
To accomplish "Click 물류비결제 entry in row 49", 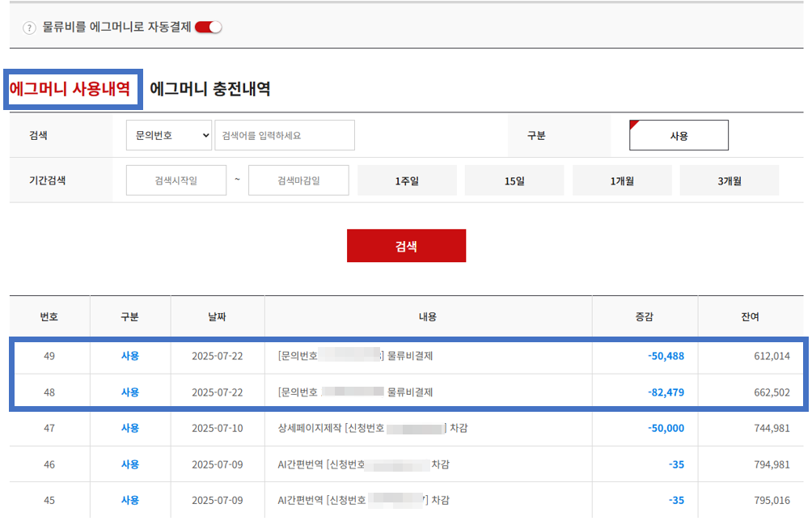I will [355, 356].
